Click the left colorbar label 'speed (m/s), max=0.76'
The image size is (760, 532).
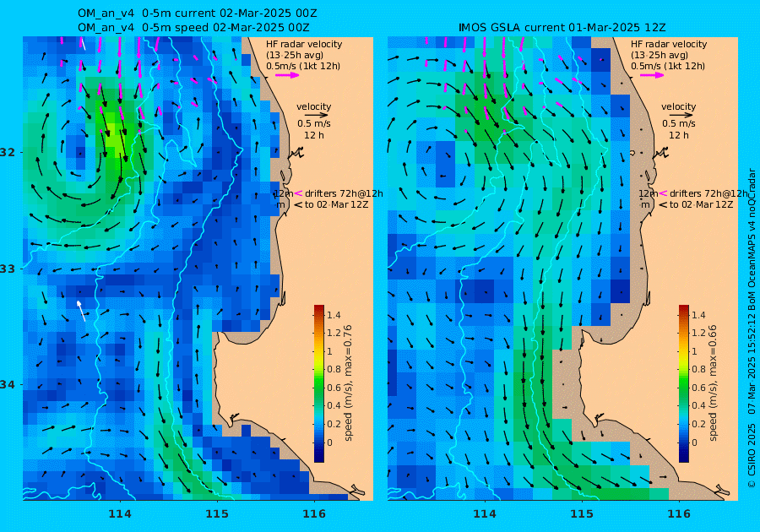point(348,383)
